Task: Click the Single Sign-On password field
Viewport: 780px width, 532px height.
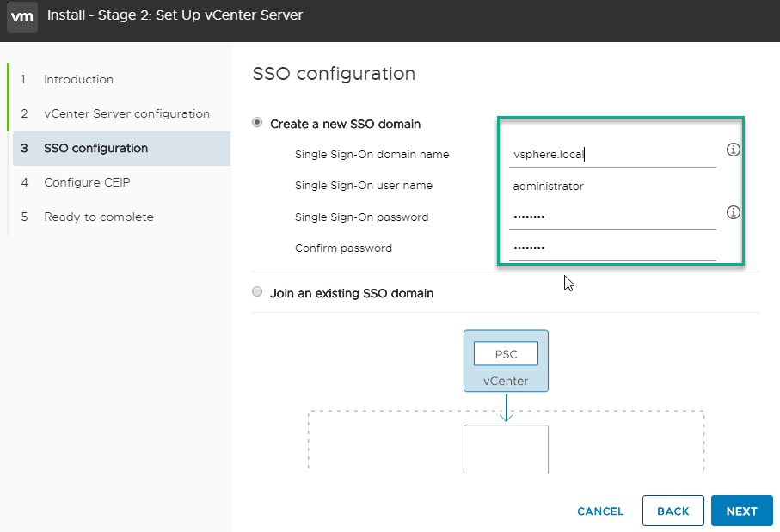Action: [x=611, y=217]
